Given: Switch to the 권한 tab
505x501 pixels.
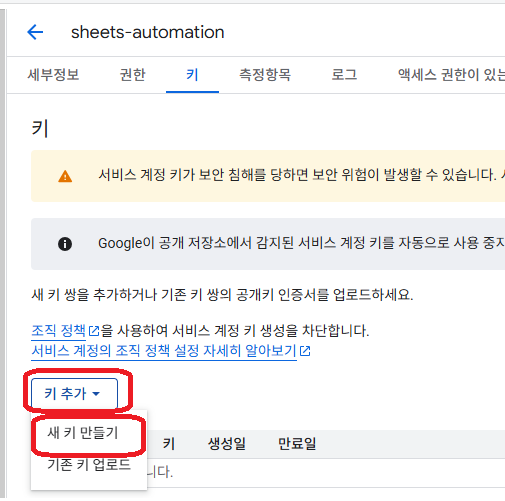Looking at the screenshot, I should click(133, 75).
